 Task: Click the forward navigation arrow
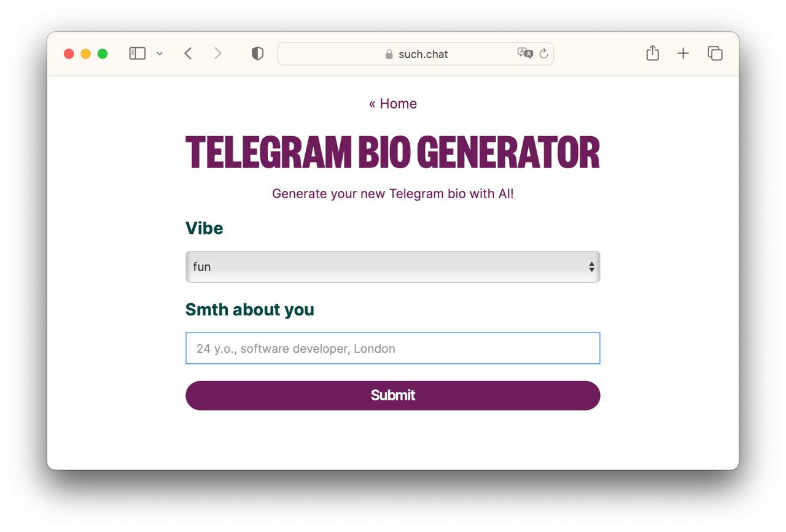pos(218,53)
